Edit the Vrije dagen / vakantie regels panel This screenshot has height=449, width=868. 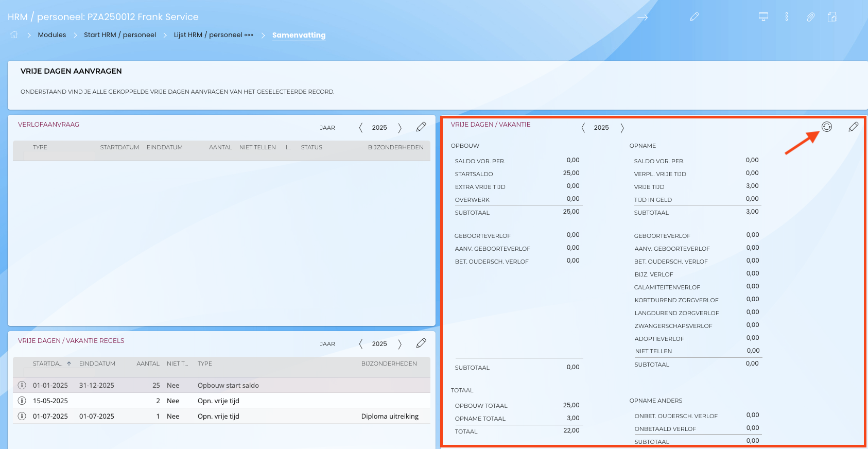click(421, 343)
